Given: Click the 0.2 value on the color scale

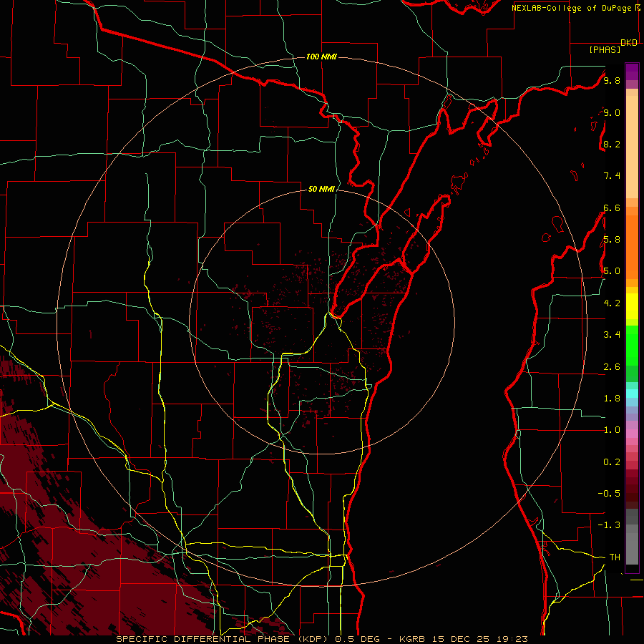Looking at the screenshot, I should click(612, 462).
